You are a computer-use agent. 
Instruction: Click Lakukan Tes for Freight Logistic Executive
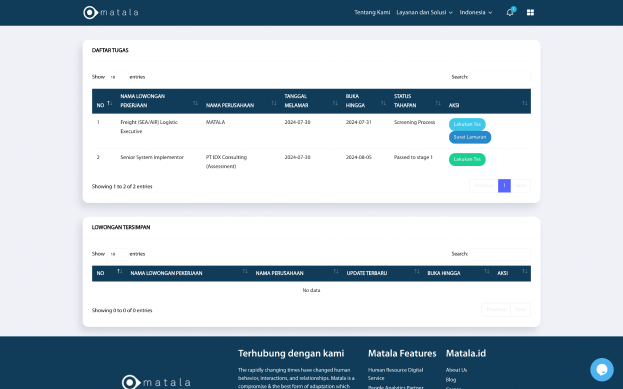(467, 124)
